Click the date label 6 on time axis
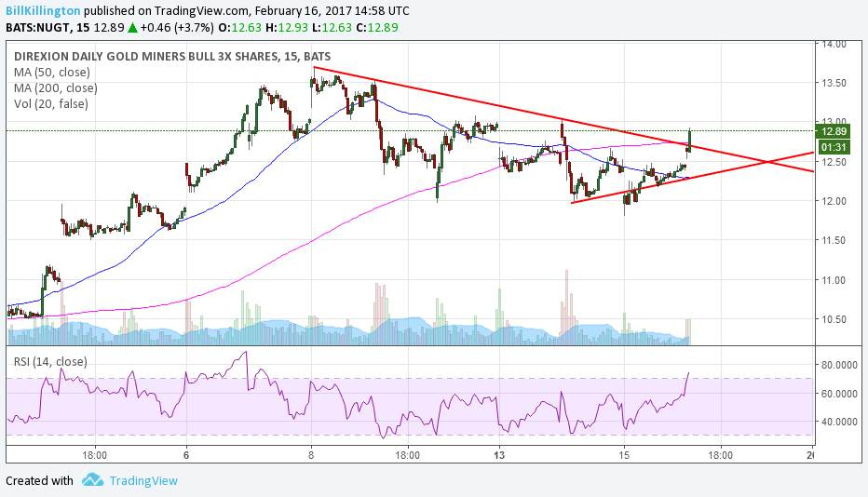 pos(186,455)
